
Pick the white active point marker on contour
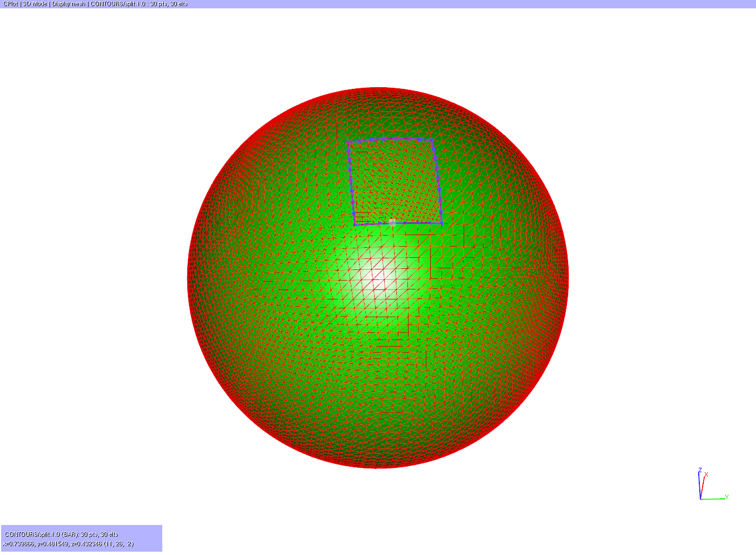(x=392, y=222)
